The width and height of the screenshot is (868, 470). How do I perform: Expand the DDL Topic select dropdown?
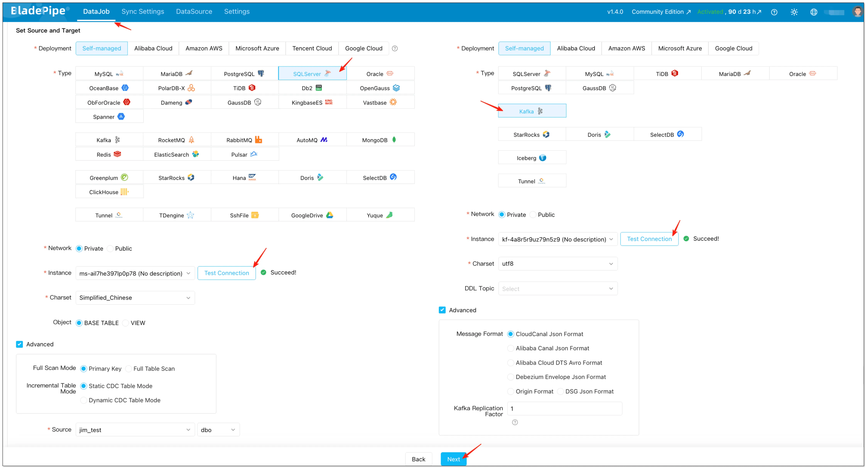(x=557, y=288)
